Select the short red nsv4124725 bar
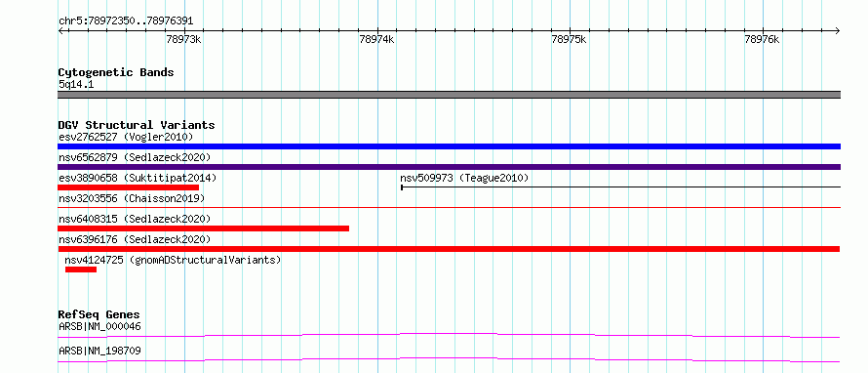The height and width of the screenshot is (373, 868). click(x=81, y=269)
